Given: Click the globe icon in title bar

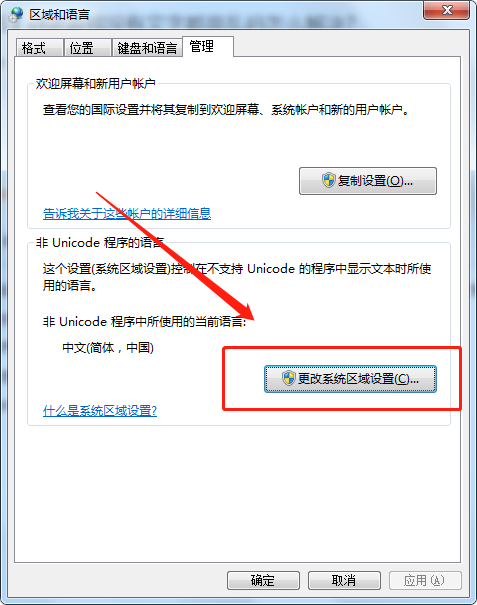Looking at the screenshot, I should click(17, 14).
